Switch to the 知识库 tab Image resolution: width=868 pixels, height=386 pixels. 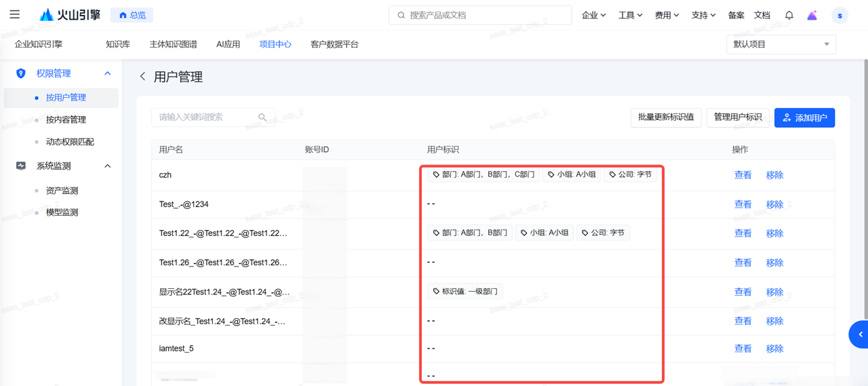[118, 44]
